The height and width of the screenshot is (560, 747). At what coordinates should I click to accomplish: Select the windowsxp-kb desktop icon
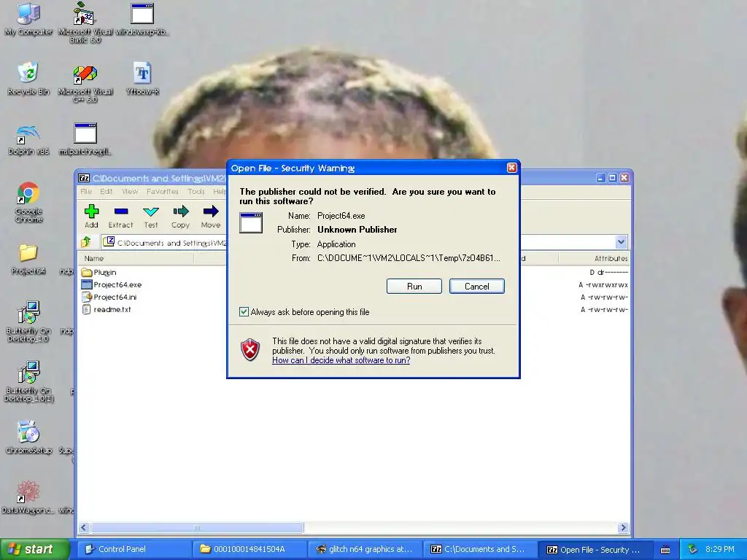coord(142,19)
